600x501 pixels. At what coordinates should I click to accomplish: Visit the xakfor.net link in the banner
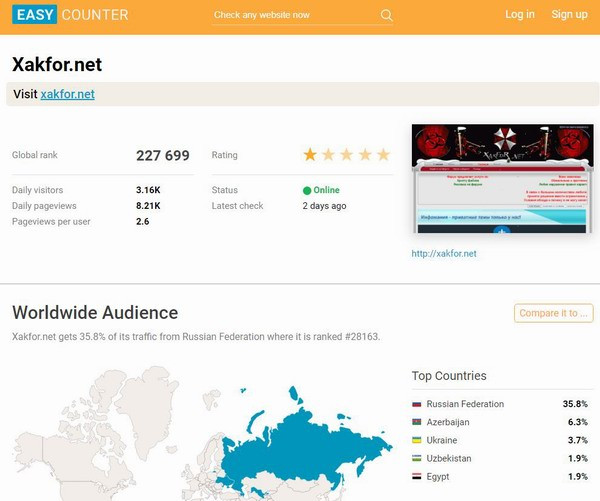click(x=68, y=94)
